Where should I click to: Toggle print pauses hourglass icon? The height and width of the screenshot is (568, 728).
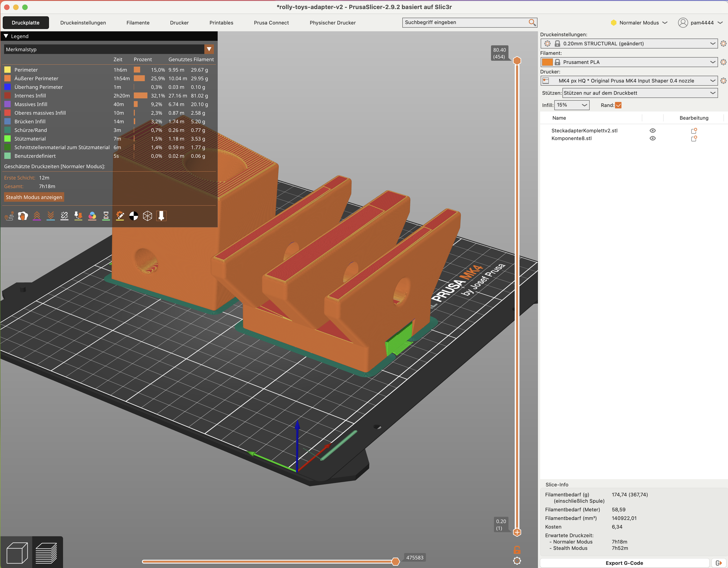coord(106,216)
